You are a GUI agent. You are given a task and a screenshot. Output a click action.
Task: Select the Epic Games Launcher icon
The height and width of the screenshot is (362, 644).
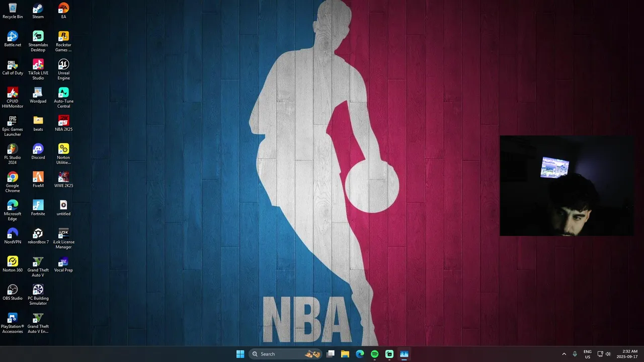pyautogui.click(x=13, y=126)
